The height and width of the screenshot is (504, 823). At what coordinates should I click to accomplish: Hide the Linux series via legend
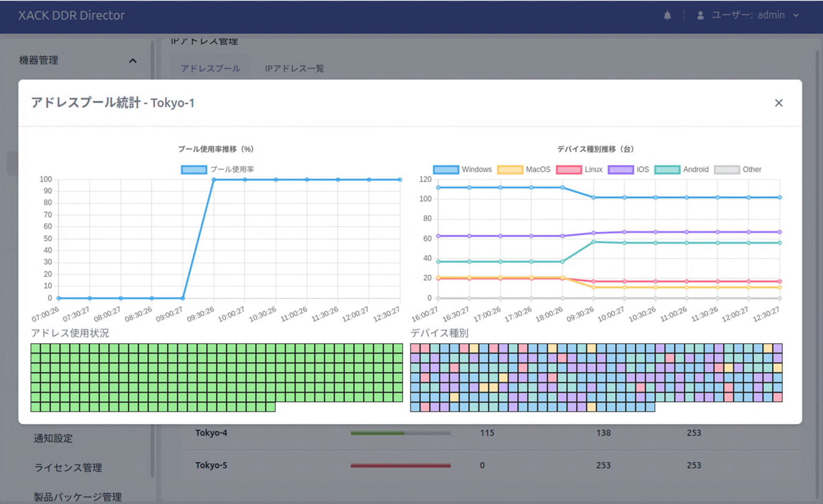(x=580, y=169)
